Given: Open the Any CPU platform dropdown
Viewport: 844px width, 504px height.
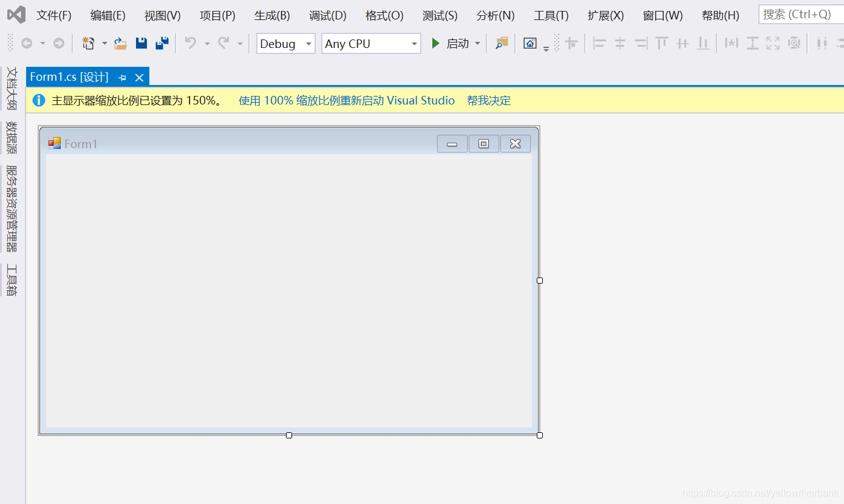Looking at the screenshot, I should click(x=371, y=43).
